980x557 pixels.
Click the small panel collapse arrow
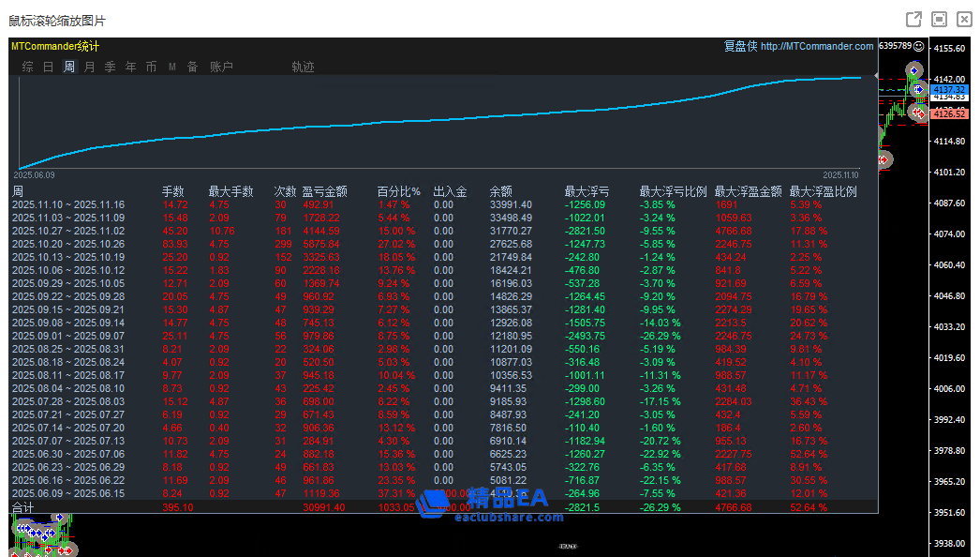[x=876, y=76]
